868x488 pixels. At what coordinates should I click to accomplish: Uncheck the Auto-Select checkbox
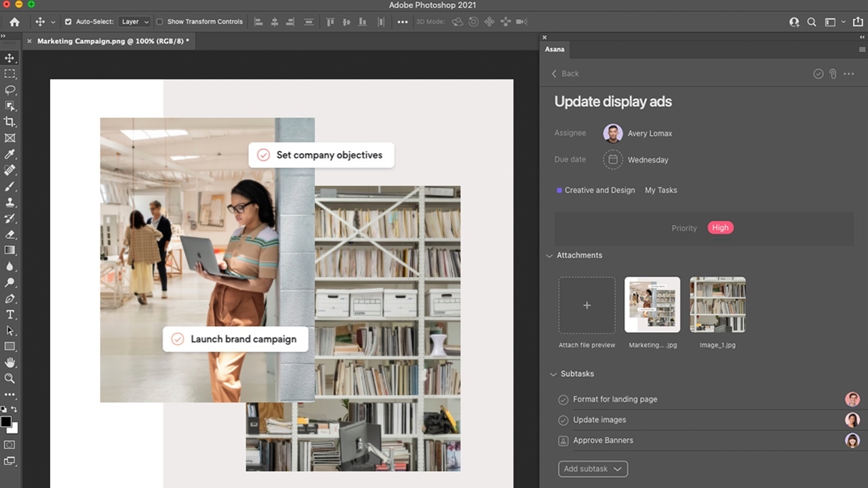tap(68, 22)
